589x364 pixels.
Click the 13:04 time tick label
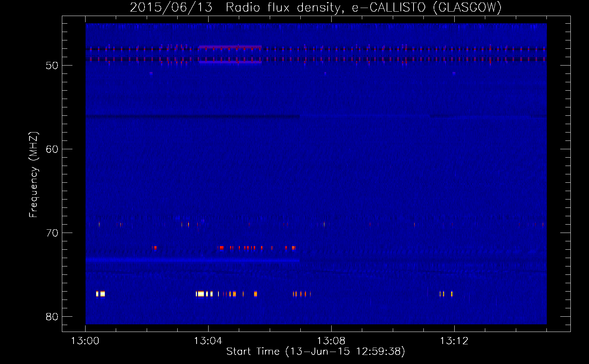208,341
